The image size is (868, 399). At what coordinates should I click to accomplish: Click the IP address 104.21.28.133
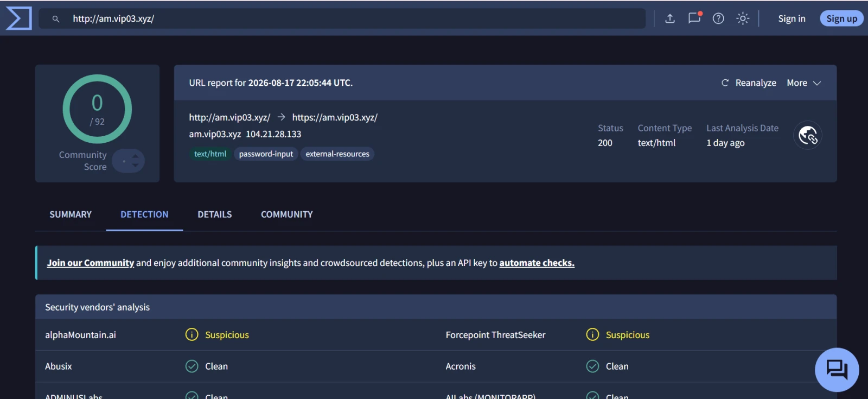point(273,134)
